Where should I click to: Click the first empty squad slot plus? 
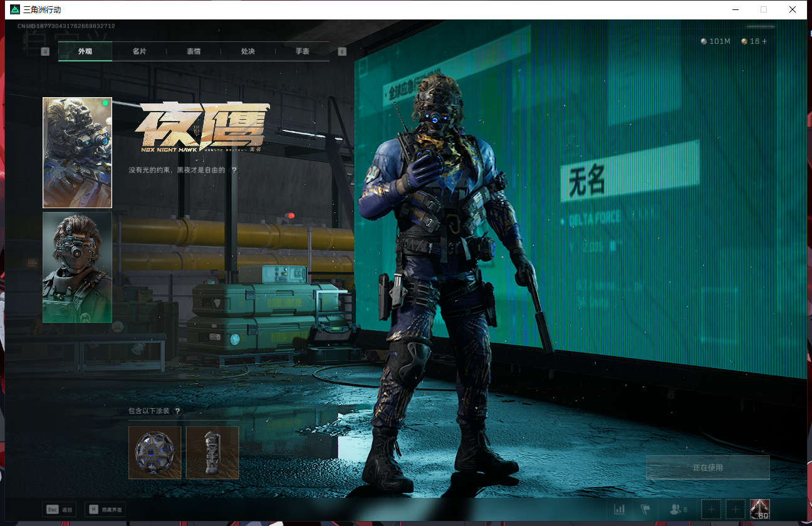711,510
